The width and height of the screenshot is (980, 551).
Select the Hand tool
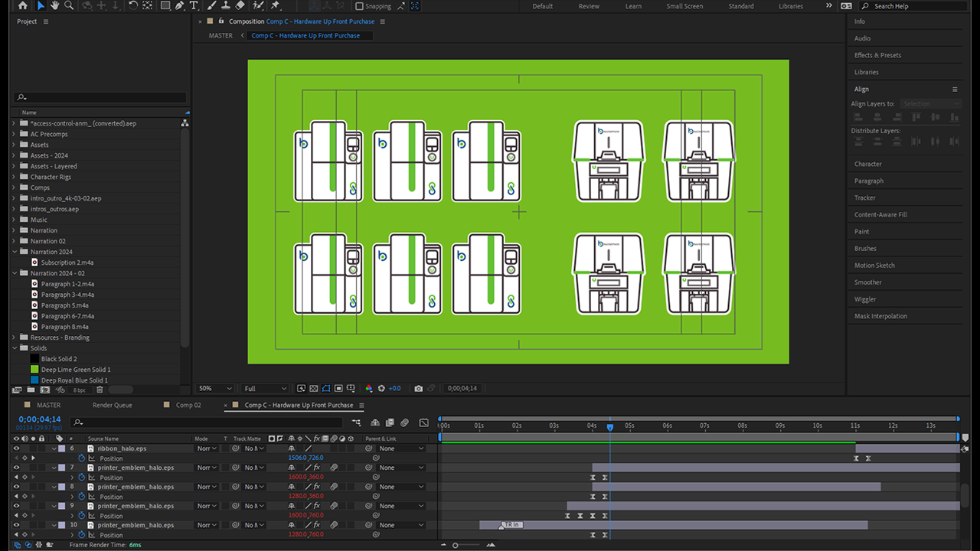pos(55,6)
